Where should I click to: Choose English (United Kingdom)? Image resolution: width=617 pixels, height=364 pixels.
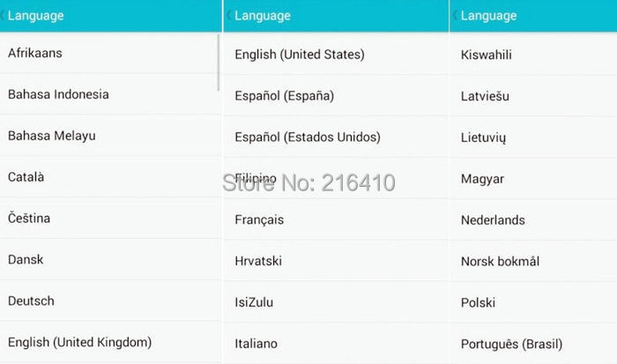pyautogui.click(x=80, y=342)
